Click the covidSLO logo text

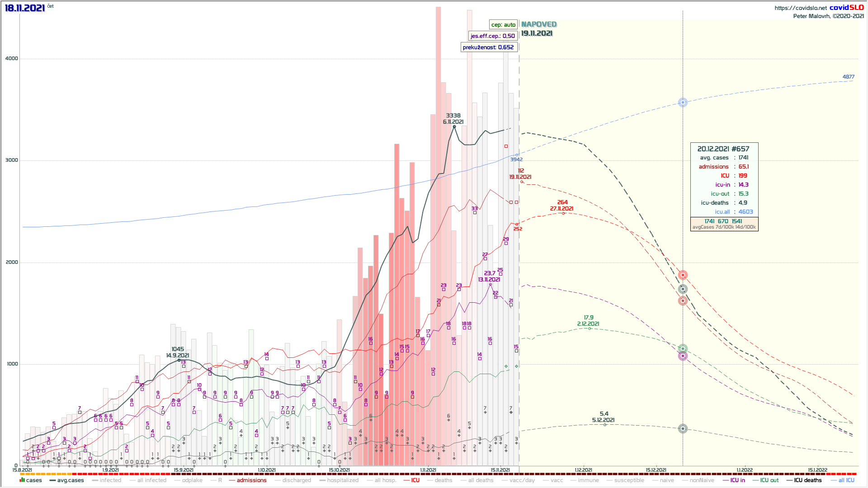[x=846, y=8]
